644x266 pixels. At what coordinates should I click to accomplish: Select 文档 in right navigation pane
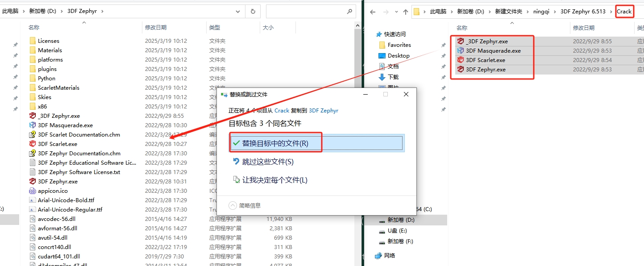click(x=393, y=66)
